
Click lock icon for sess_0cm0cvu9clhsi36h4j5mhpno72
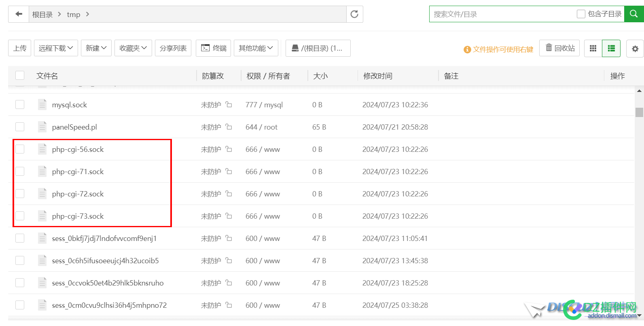click(229, 305)
